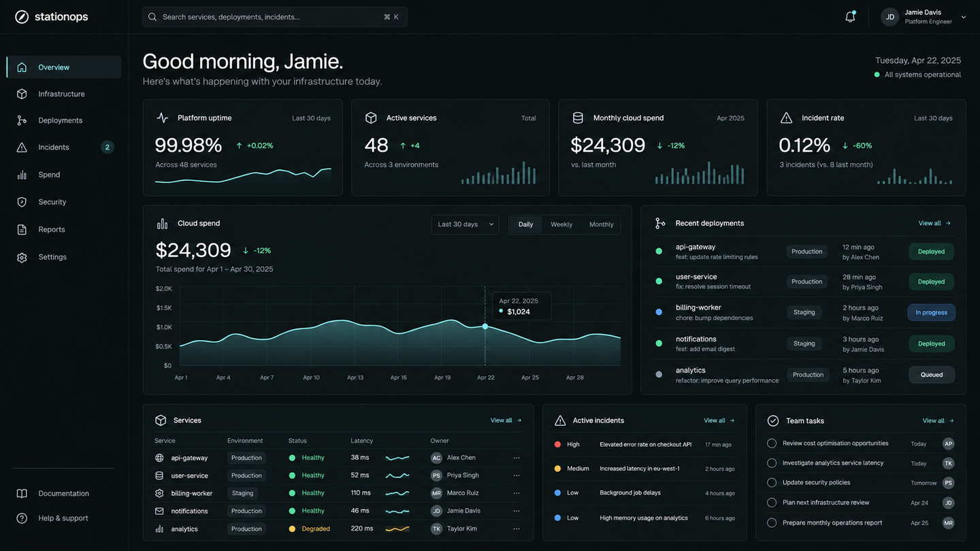The width and height of the screenshot is (980, 551).
Task: Click the Monthly cloud spend database icon
Action: coord(578,118)
